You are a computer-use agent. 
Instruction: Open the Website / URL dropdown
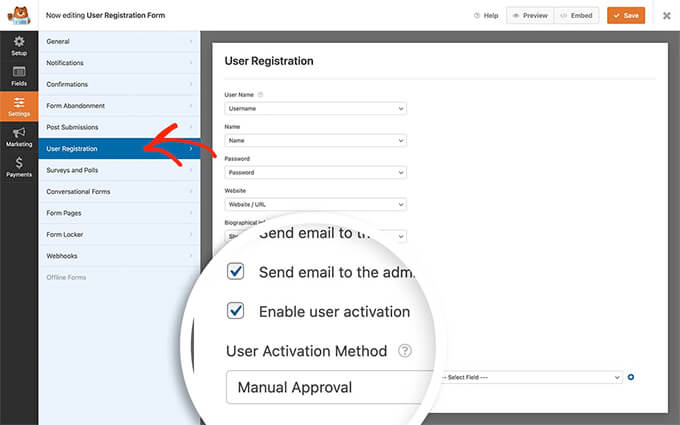click(316, 204)
